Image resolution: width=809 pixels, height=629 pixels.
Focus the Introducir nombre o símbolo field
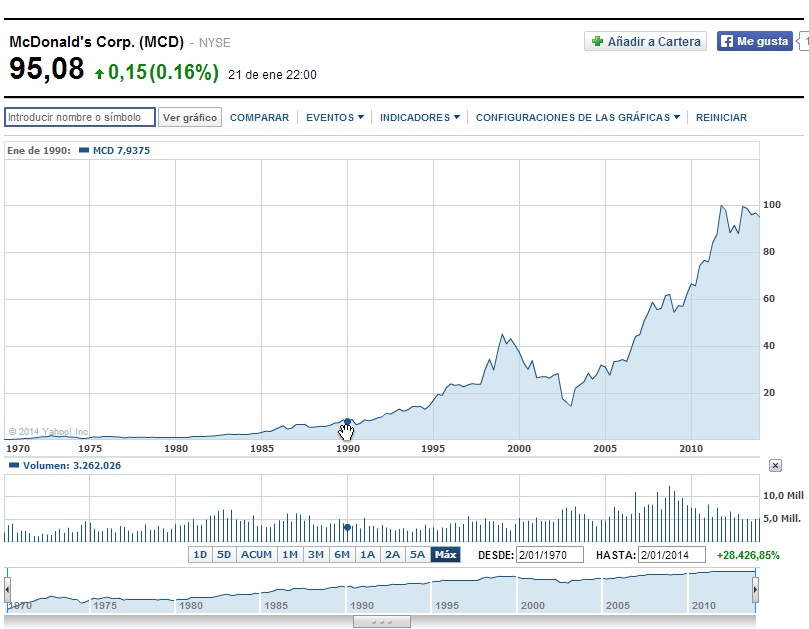[80, 117]
